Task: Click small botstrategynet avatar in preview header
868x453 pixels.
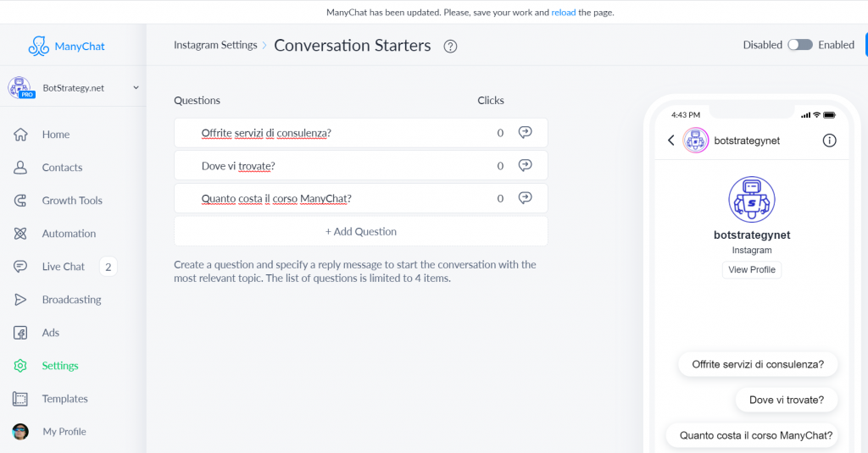Action: pos(696,141)
